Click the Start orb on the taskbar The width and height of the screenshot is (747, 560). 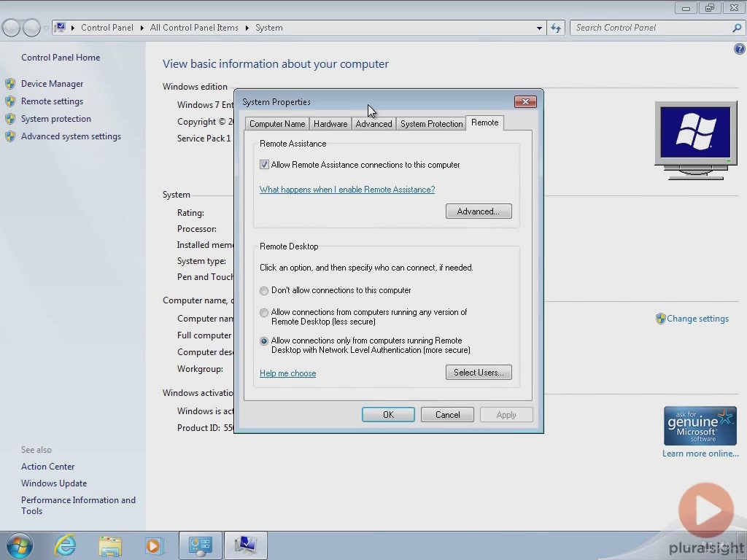pos(20,545)
